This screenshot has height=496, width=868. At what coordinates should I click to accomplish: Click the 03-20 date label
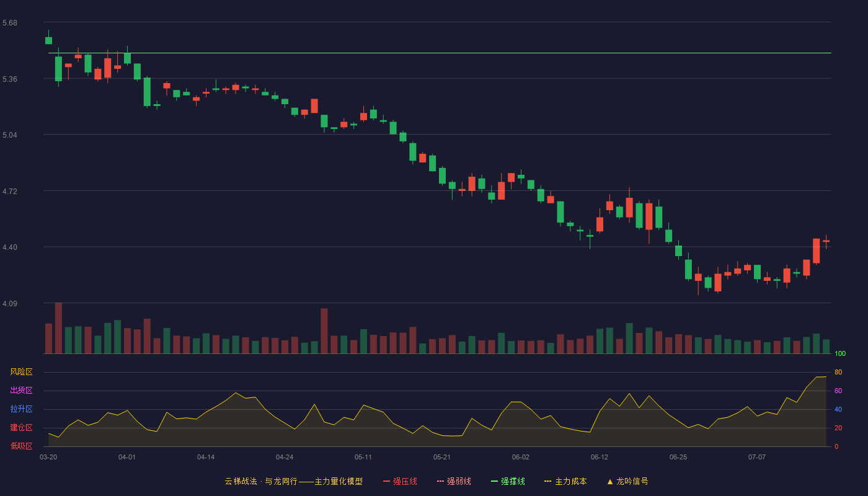[48, 457]
